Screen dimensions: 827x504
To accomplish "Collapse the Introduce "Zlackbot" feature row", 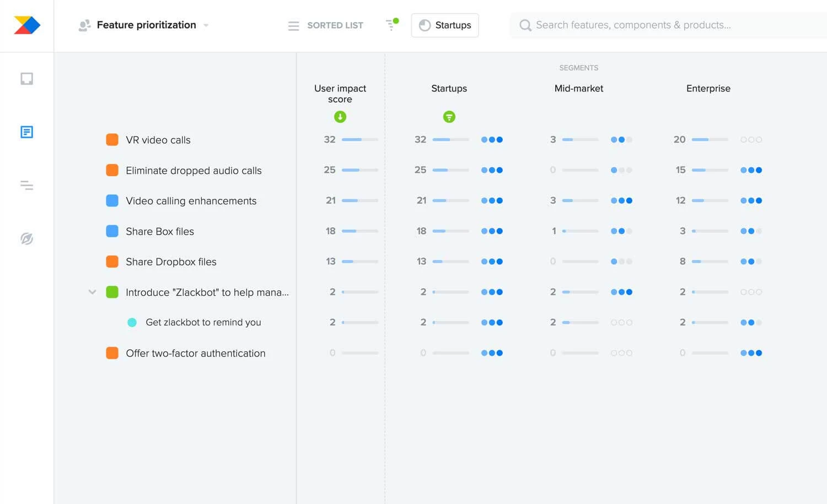I will point(92,292).
